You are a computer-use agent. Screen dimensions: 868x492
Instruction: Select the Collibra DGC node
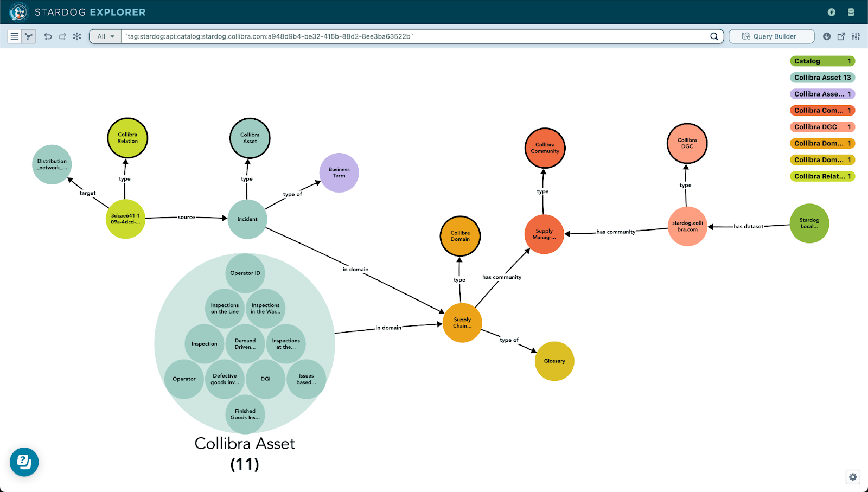coord(687,143)
